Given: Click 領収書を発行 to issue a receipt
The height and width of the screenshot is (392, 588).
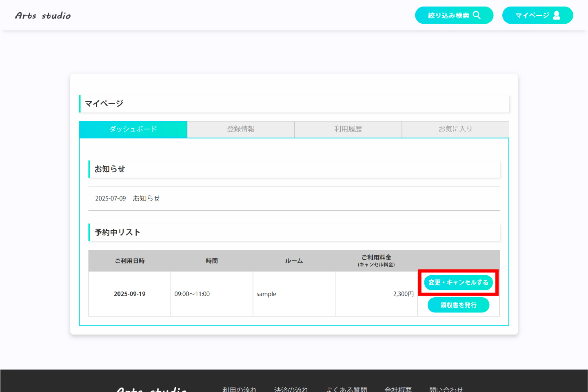Looking at the screenshot, I should 458,305.
